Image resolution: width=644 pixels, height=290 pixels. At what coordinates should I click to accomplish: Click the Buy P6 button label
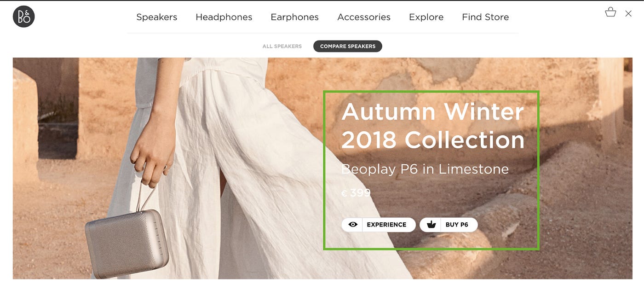457,225
